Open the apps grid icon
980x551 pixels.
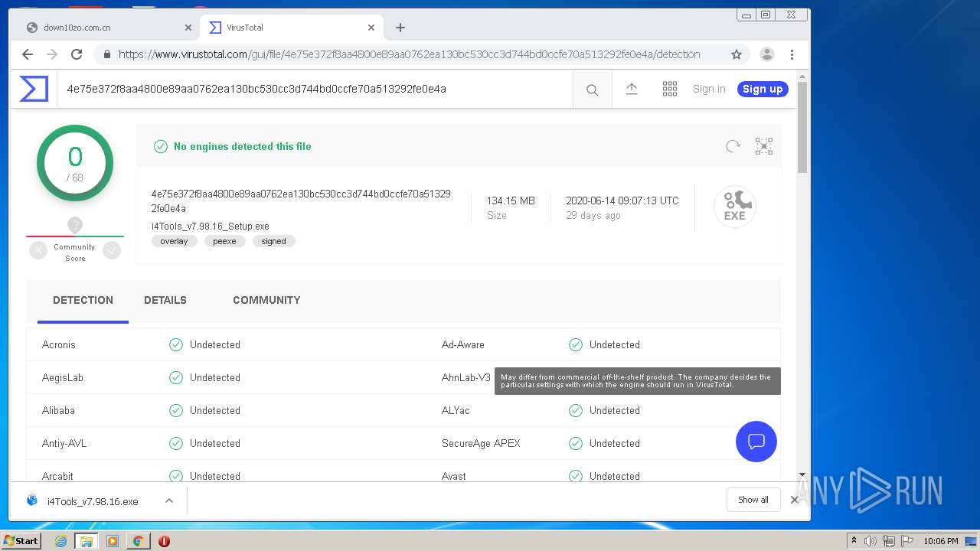click(x=670, y=89)
